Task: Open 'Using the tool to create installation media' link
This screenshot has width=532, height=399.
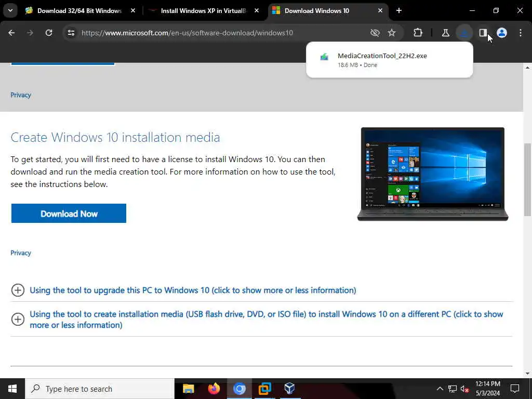Action: point(267,320)
